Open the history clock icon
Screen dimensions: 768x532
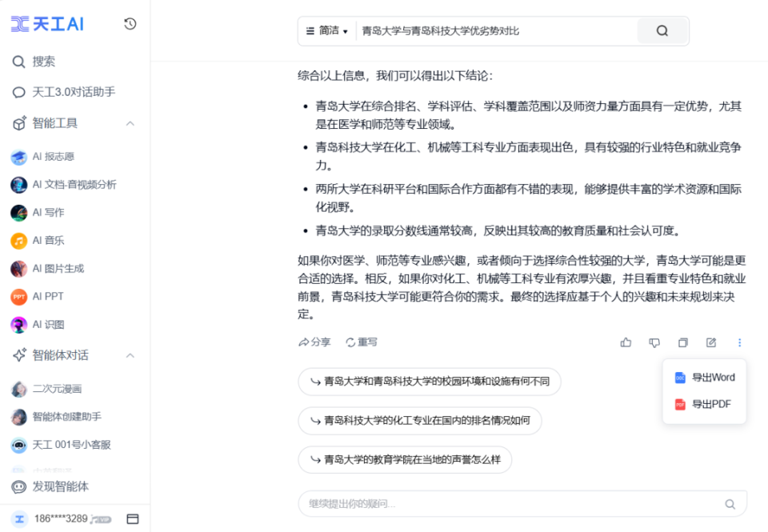(130, 23)
